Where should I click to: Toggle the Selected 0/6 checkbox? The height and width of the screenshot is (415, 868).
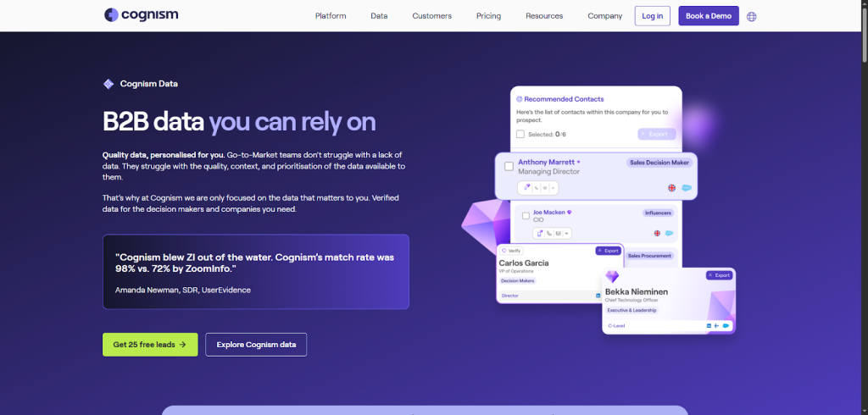[520, 134]
